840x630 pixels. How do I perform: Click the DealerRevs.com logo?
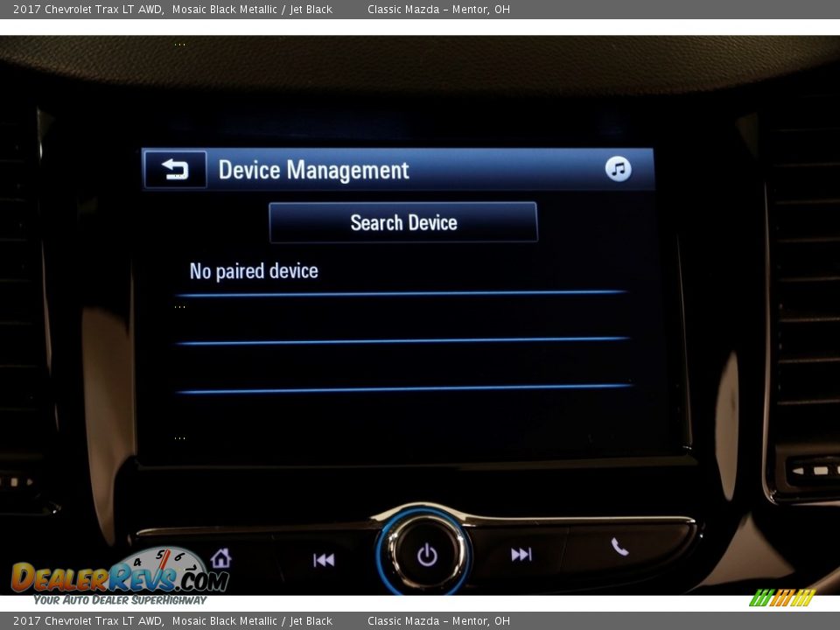tap(119, 575)
